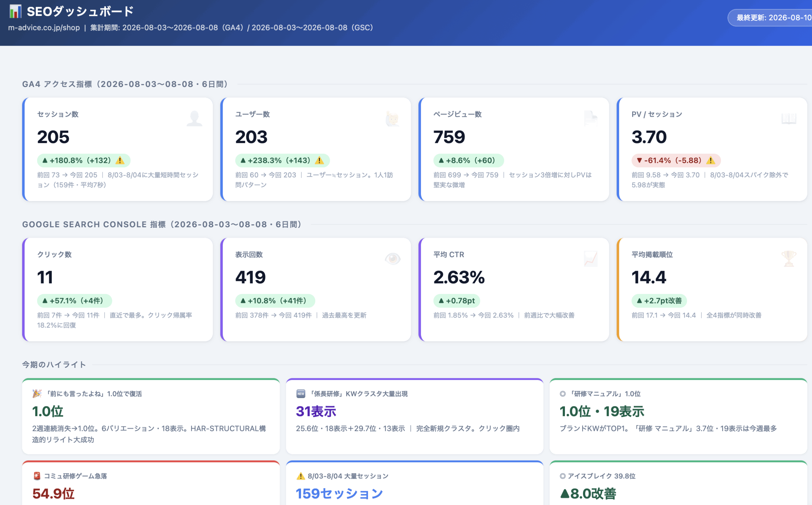Click the trophy icon in 平均掲載順位 card

click(x=789, y=259)
